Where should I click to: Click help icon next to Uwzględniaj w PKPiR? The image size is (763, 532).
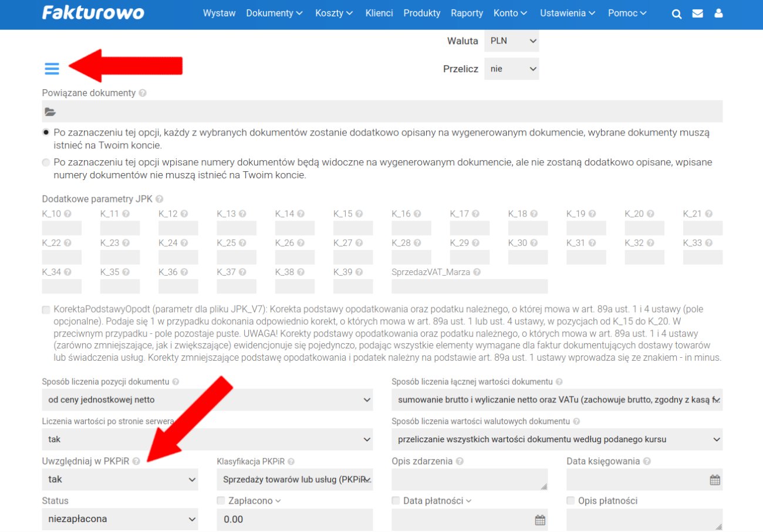[136, 462]
